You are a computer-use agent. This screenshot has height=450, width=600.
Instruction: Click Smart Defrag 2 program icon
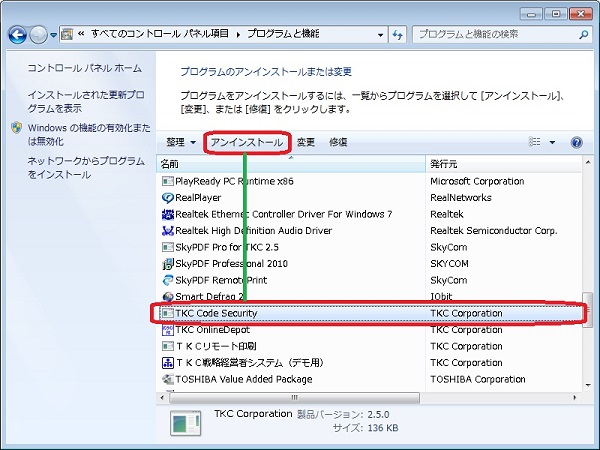167,297
